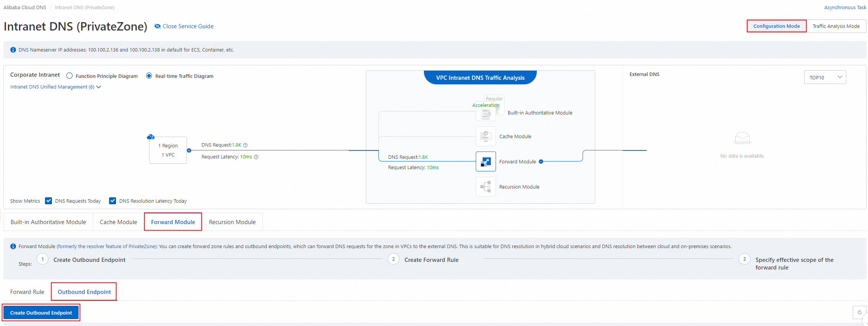Click Create Outbound Endpoint button
The image size is (868, 326).
[41, 313]
